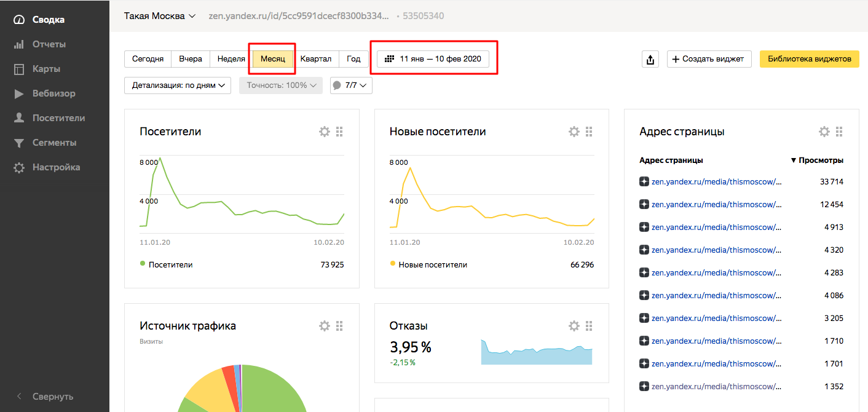Open the 11 янв — 10 фев 2020 date picker
Image resolution: width=868 pixels, height=412 pixels.
(433, 59)
